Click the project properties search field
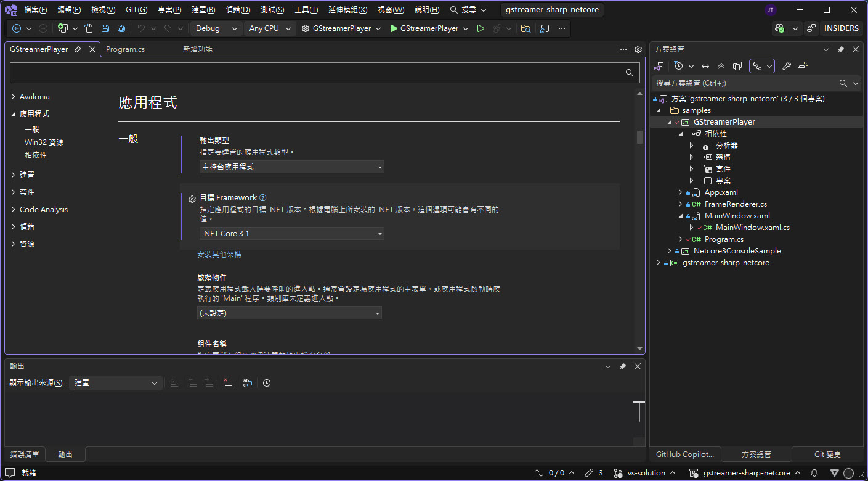 (317, 73)
